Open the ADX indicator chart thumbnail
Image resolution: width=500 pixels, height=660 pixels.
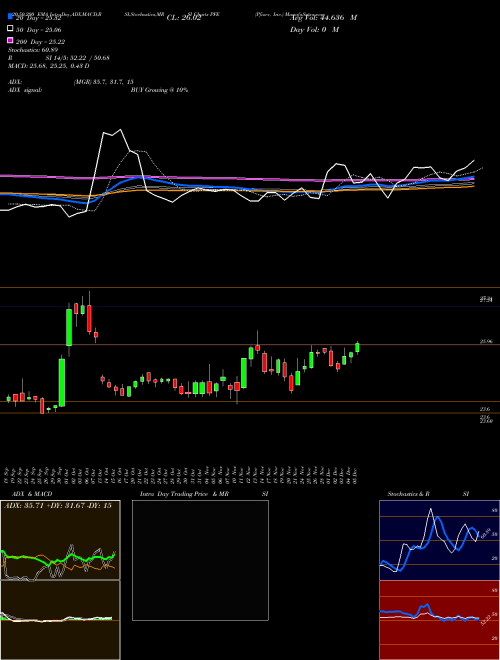pyautogui.click(x=60, y=540)
